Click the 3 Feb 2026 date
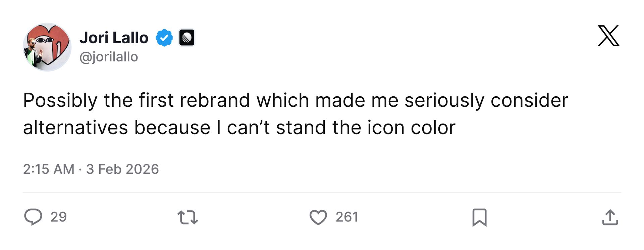The image size is (644, 250). pyautogui.click(x=122, y=169)
